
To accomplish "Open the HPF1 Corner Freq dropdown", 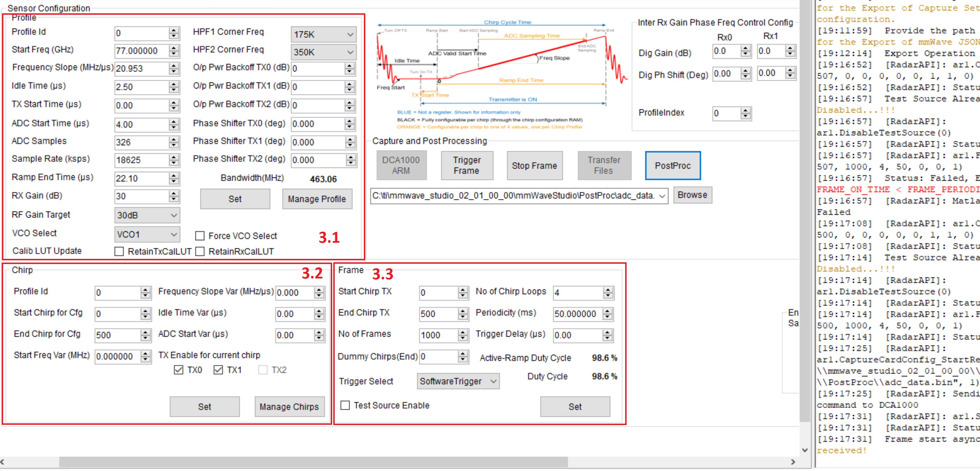I will (x=323, y=34).
